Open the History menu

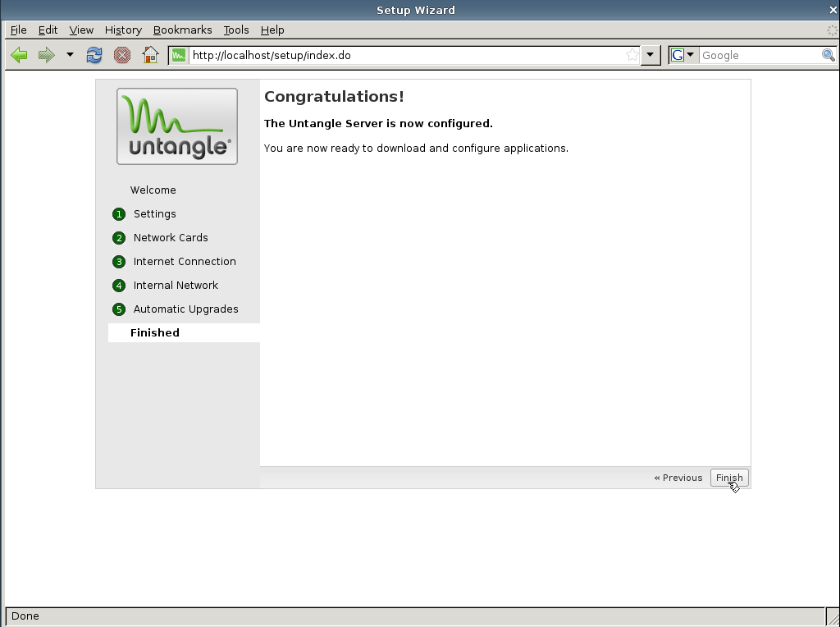click(x=123, y=30)
